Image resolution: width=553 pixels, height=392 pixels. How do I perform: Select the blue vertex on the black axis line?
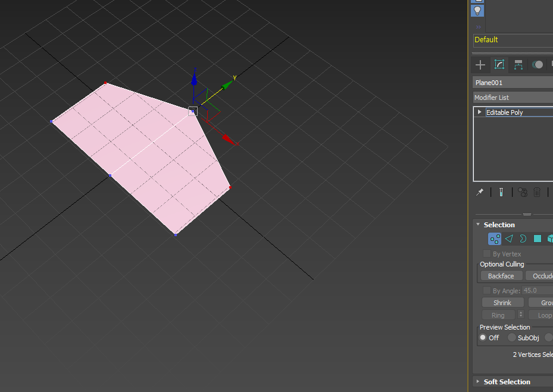coord(110,175)
